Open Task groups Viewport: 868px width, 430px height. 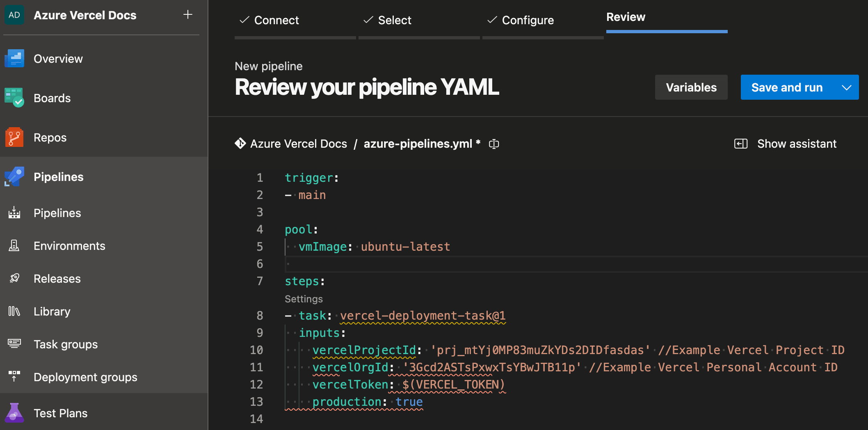[65, 344]
